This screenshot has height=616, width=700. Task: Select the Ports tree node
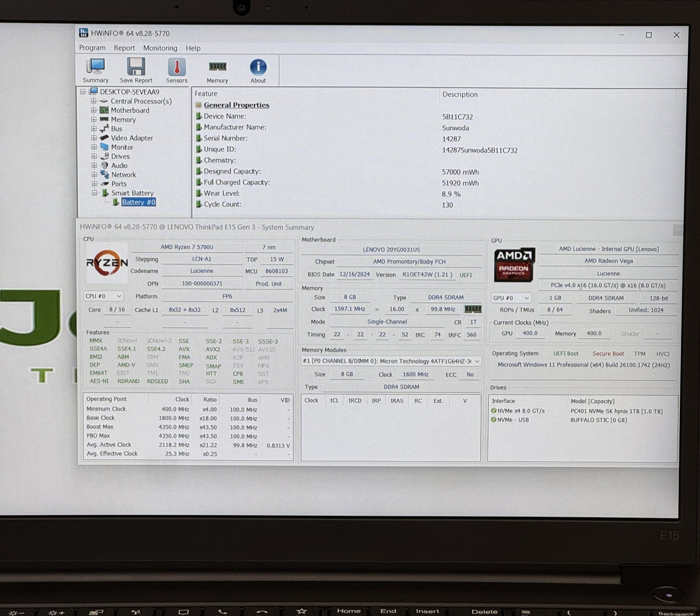pos(119,184)
